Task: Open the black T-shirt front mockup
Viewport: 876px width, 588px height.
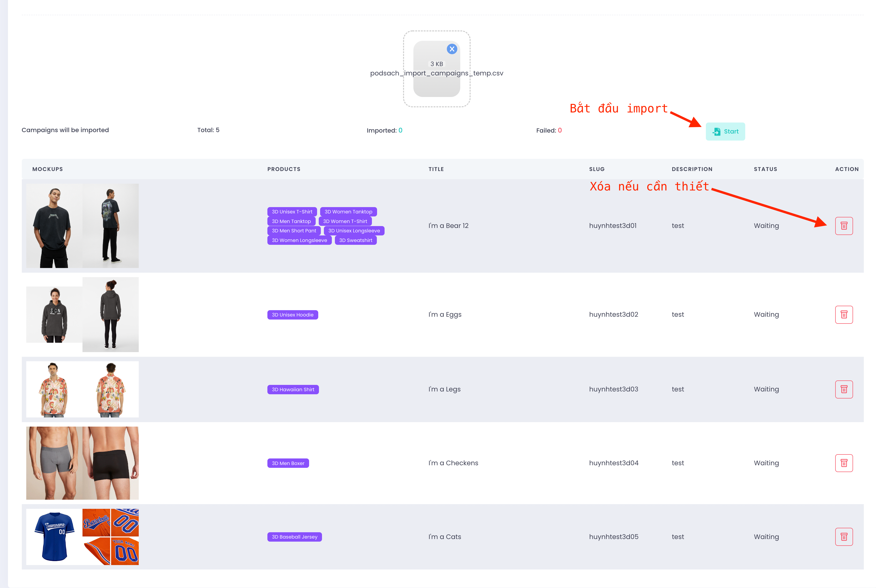Action: coord(54,226)
